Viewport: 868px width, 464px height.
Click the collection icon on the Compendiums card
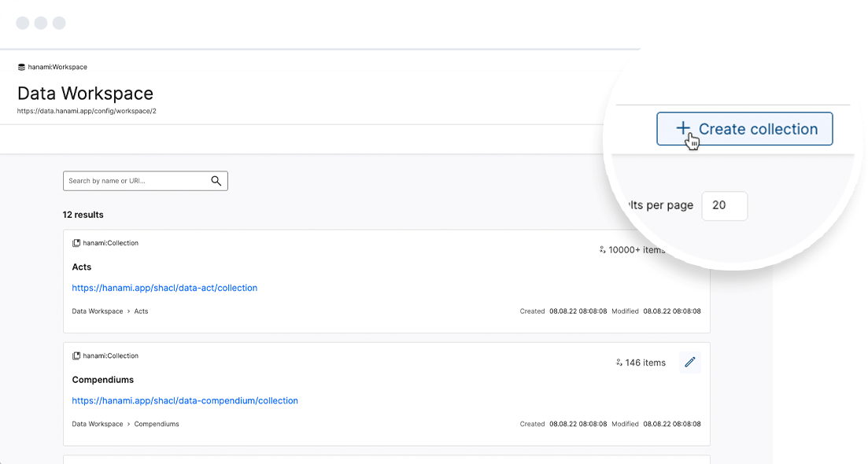(x=76, y=356)
